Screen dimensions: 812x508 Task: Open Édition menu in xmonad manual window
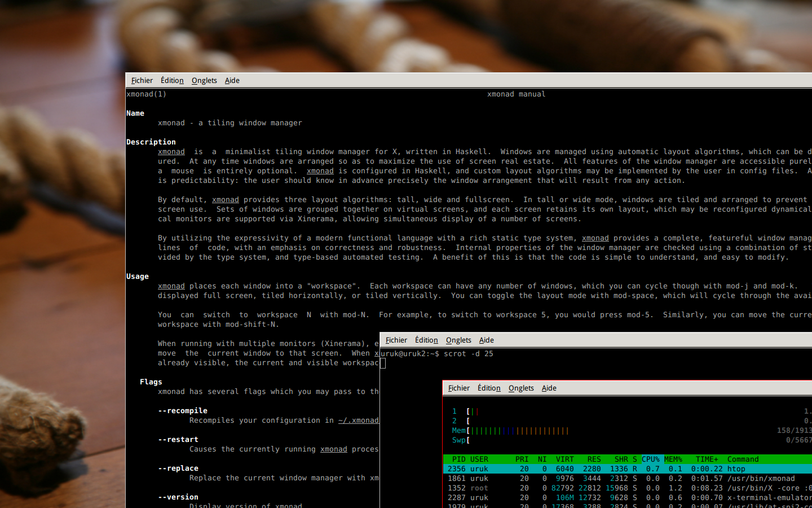pos(172,80)
